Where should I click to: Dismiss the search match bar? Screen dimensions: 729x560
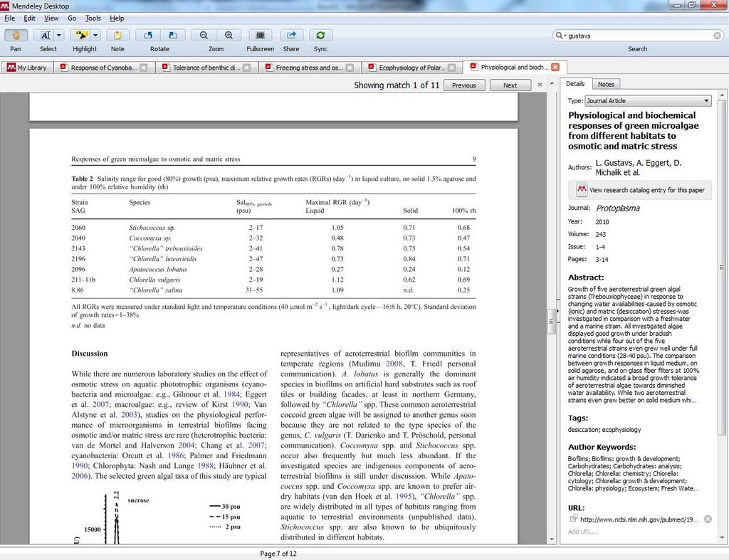coord(540,85)
